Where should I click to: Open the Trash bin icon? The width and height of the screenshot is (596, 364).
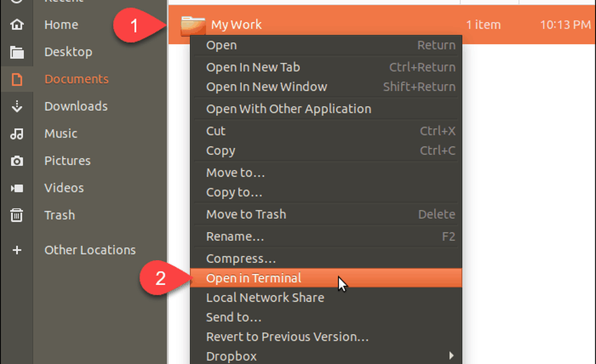pos(17,215)
